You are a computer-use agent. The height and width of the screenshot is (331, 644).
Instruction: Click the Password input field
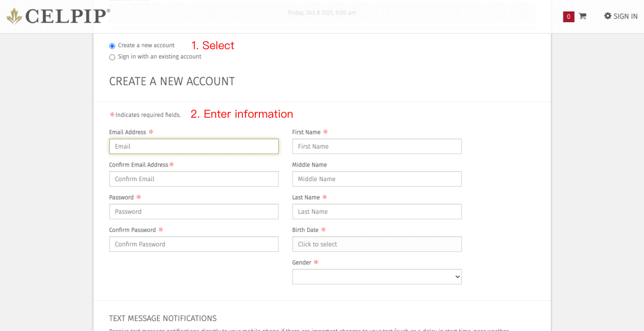[194, 211]
